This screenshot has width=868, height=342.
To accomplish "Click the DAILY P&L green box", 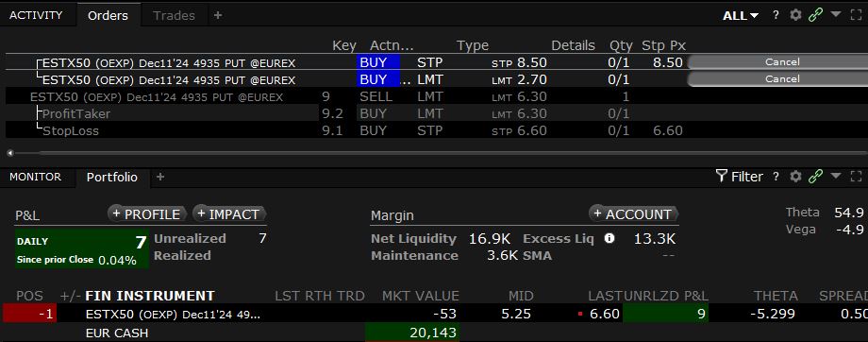I will pos(81,248).
